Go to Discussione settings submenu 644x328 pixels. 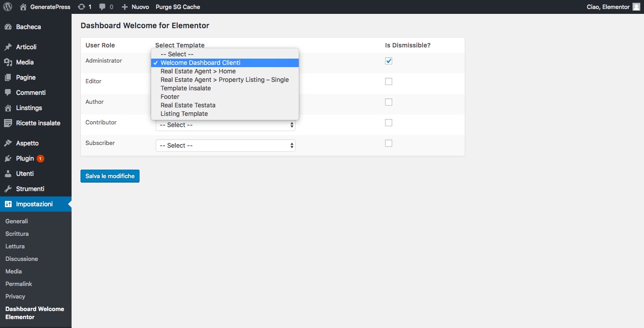[21, 259]
